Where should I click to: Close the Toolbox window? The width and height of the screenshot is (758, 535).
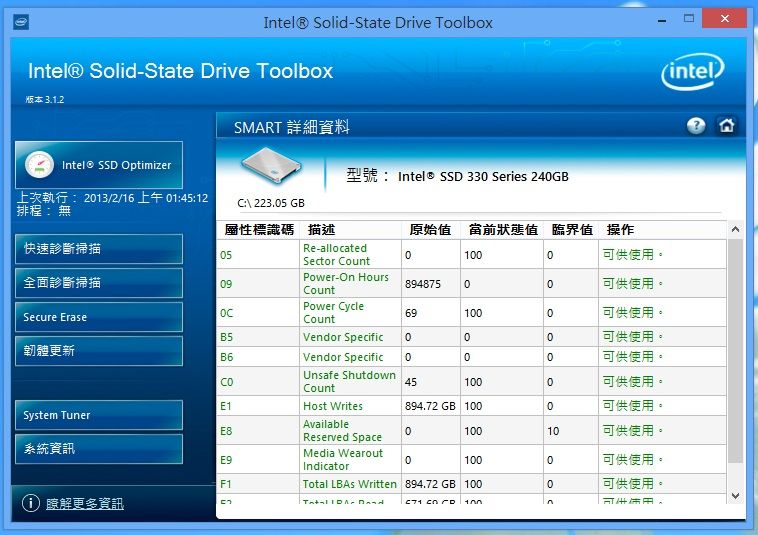click(x=724, y=18)
